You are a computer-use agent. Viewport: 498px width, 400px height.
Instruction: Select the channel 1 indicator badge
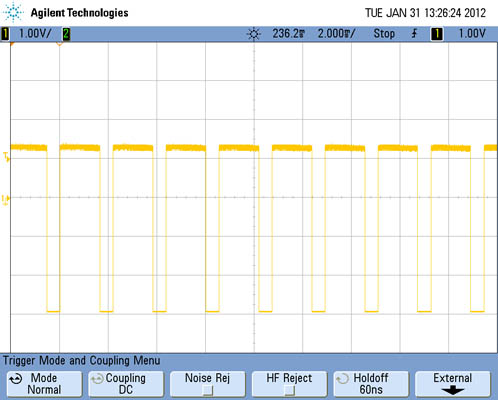[5, 34]
